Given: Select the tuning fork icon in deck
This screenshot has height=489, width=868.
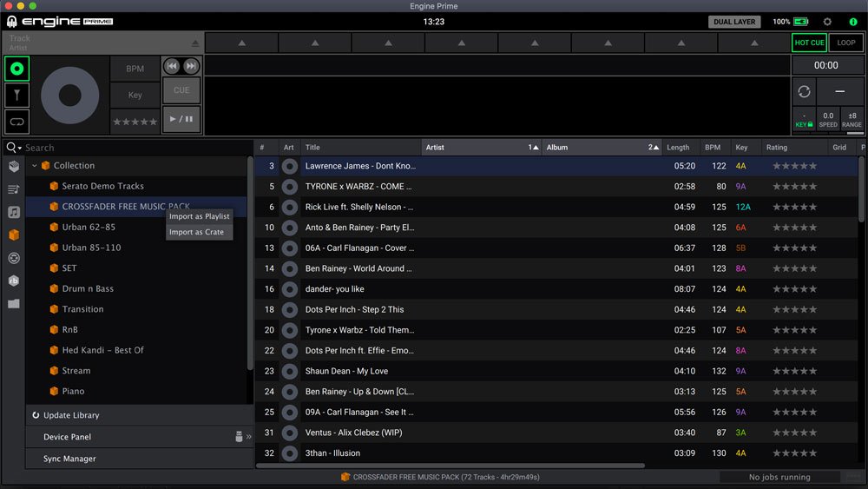Looking at the screenshot, I should [x=17, y=96].
